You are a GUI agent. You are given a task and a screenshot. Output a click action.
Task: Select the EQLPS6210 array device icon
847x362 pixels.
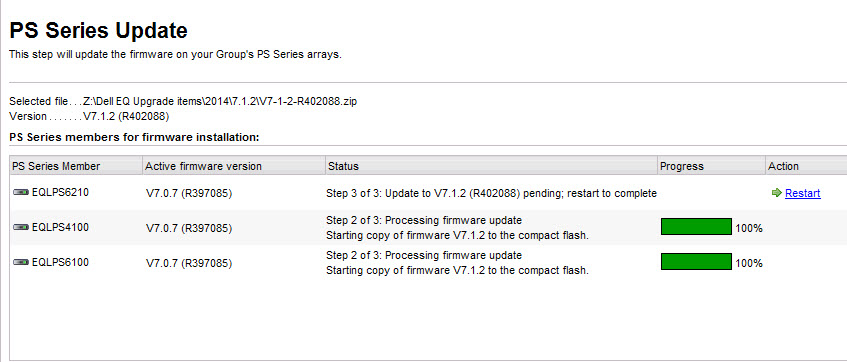point(21,192)
